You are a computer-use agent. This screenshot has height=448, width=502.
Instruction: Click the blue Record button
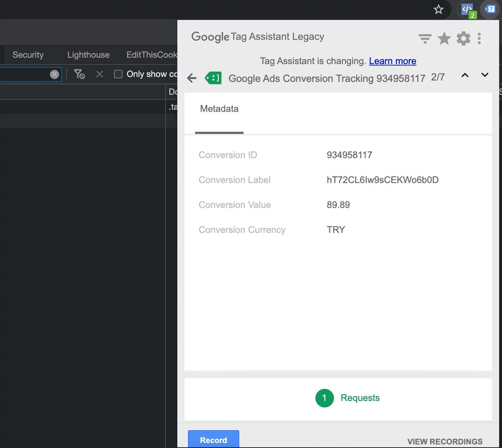coord(214,439)
